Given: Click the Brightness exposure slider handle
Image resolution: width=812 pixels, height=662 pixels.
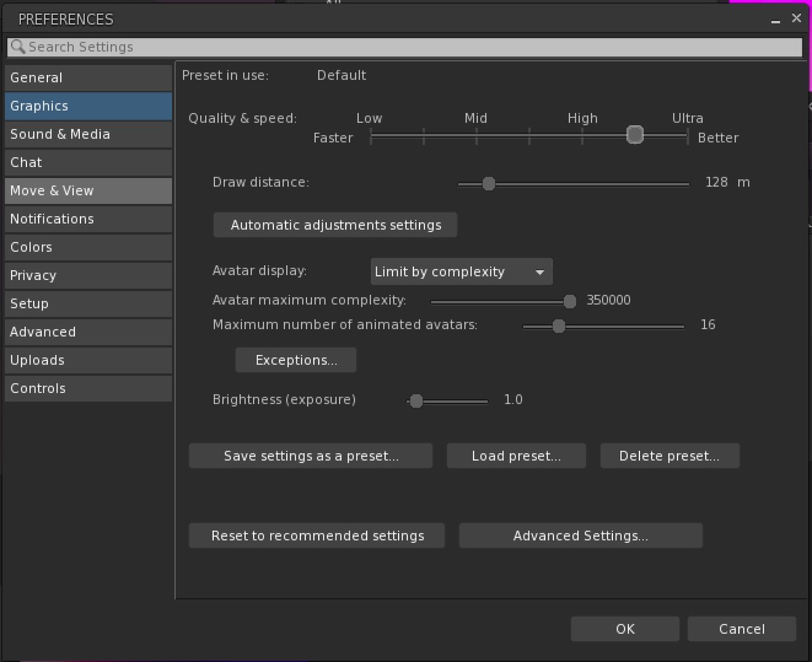Looking at the screenshot, I should coord(416,401).
